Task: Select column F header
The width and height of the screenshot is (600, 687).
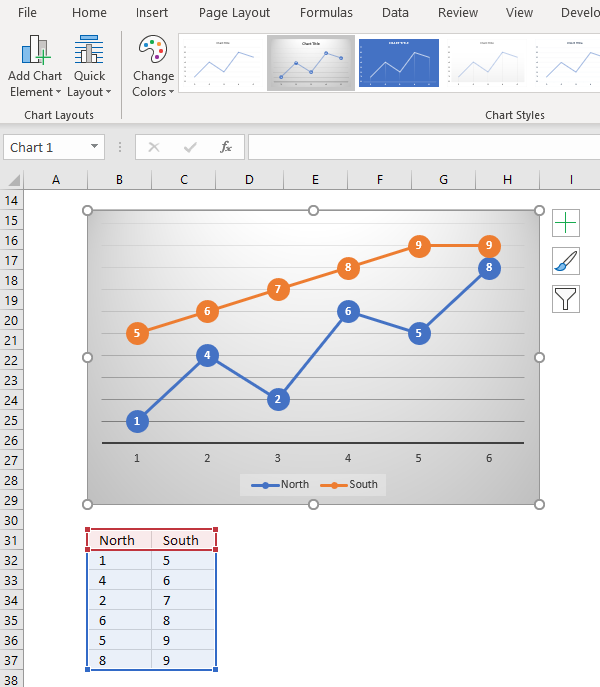Action: click(380, 180)
